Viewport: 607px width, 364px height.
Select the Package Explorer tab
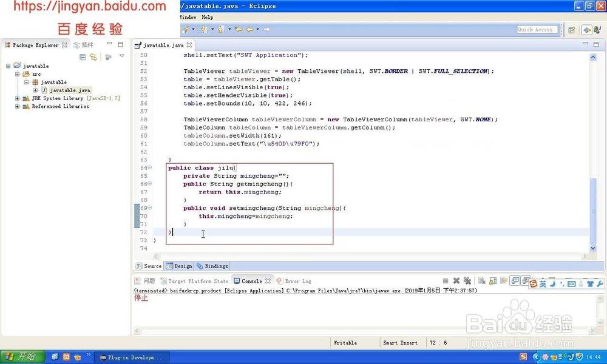36,45
